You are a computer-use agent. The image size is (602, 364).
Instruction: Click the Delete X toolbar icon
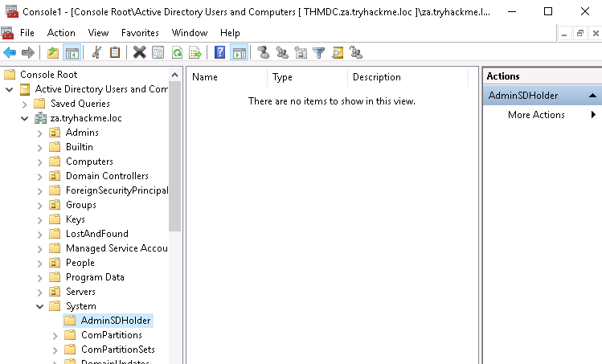point(139,52)
